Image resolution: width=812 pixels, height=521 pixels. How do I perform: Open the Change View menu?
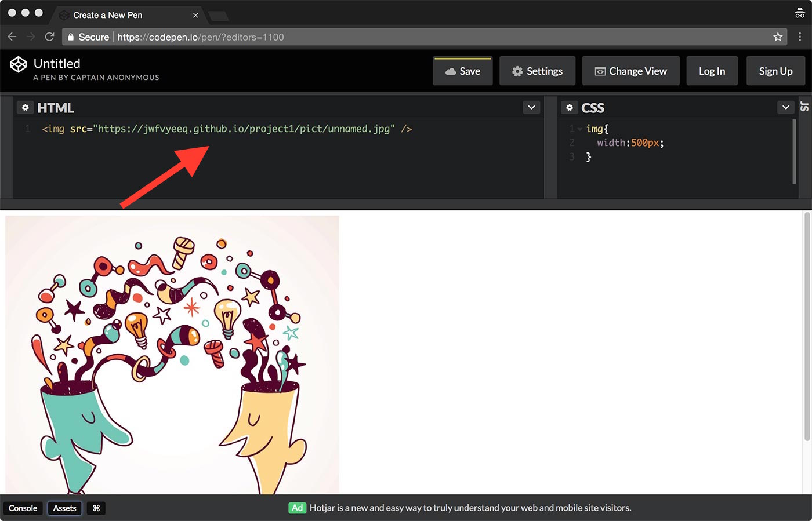630,71
